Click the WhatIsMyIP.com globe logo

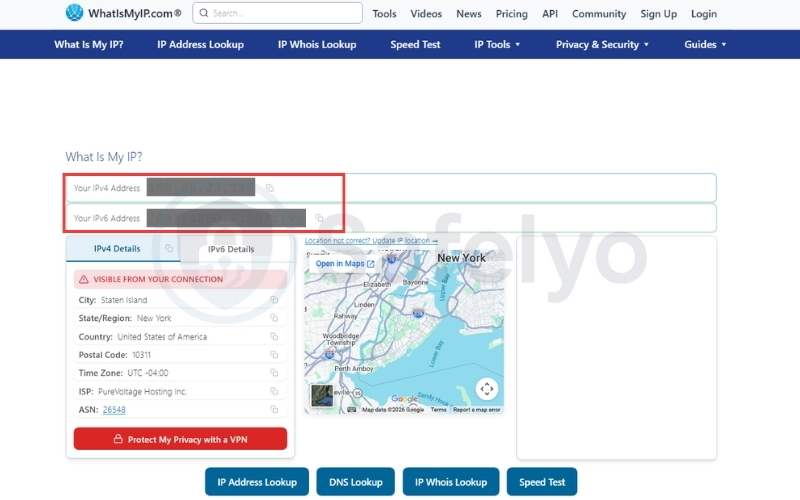[x=74, y=13]
